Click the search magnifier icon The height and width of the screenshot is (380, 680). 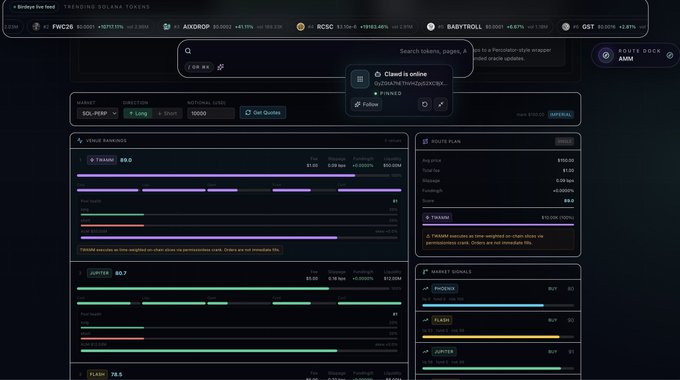coord(188,51)
